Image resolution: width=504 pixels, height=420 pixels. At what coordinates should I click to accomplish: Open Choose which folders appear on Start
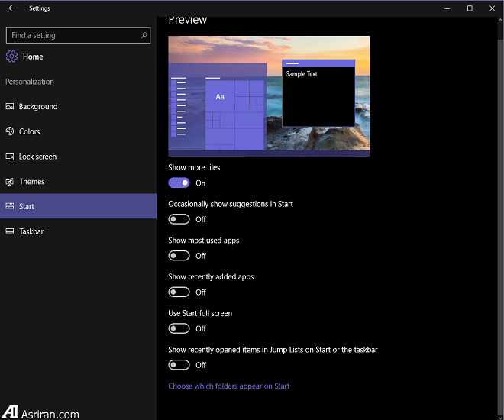click(x=228, y=386)
